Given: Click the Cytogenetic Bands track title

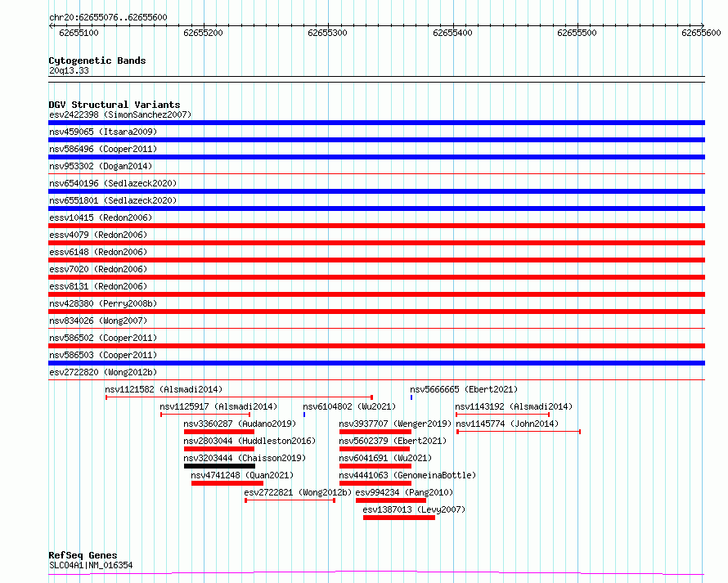Looking at the screenshot, I should (x=97, y=61).
